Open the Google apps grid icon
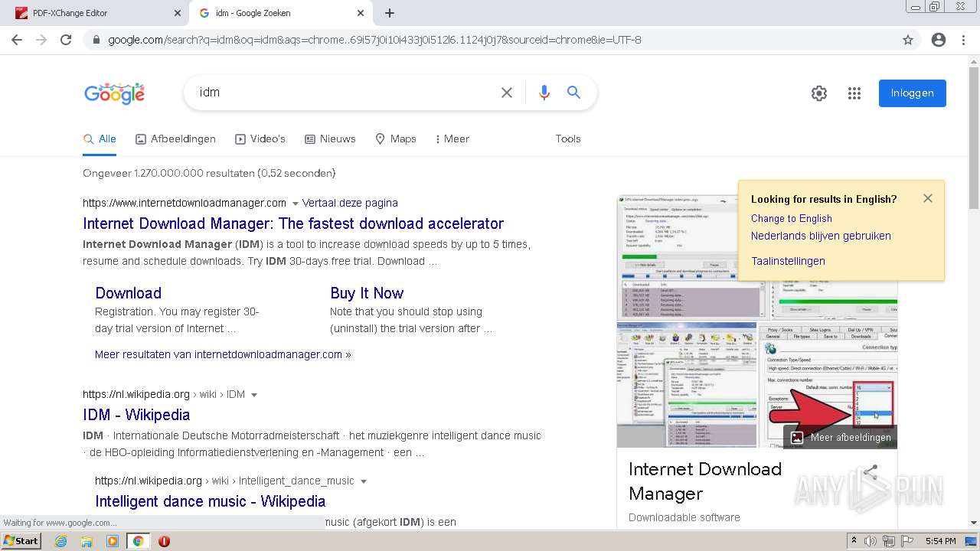 click(x=854, y=93)
